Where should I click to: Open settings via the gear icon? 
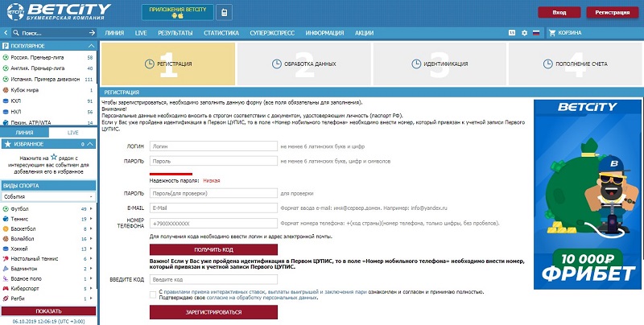[524, 33]
